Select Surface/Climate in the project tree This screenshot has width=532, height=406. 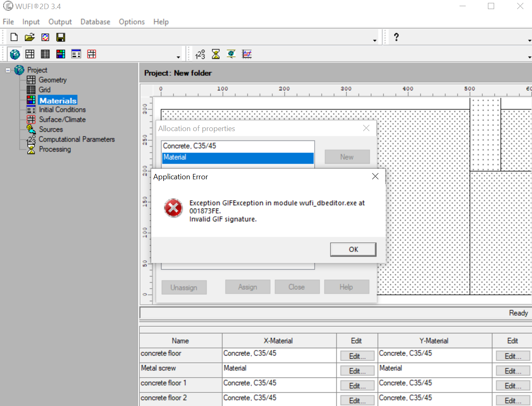[62, 120]
